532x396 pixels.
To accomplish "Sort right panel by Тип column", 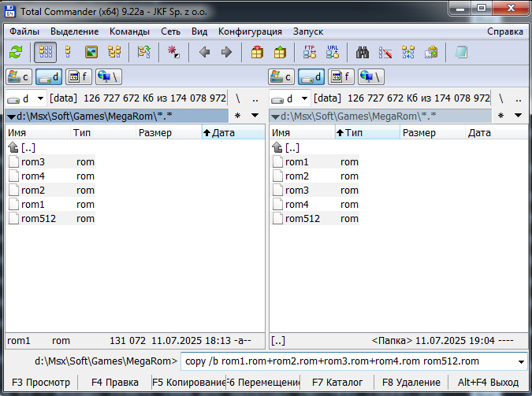I will click(x=367, y=132).
